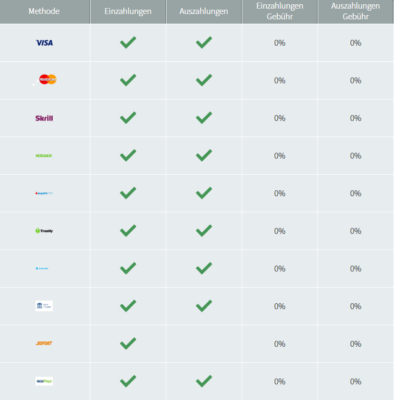This screenshot has width=394, height=400.
Task: Click the Auszahlungen column header
Action: click(x=204, y=11)
